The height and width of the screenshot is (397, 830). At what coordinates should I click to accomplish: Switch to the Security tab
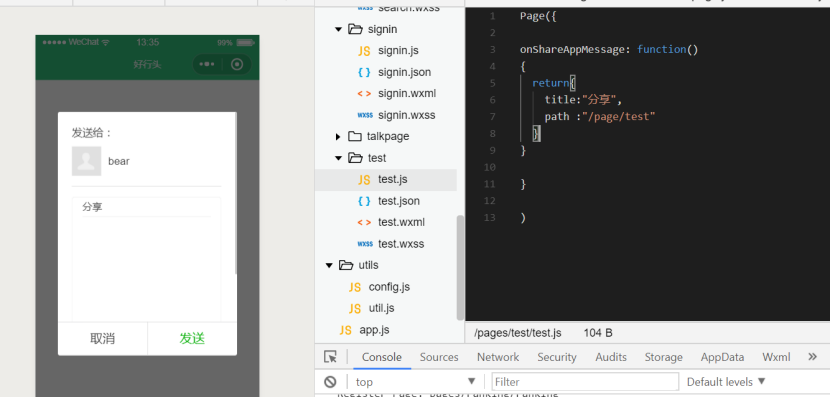557,357
